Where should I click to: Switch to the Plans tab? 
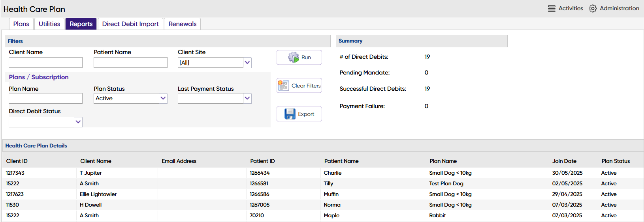(x=21, y=24)
